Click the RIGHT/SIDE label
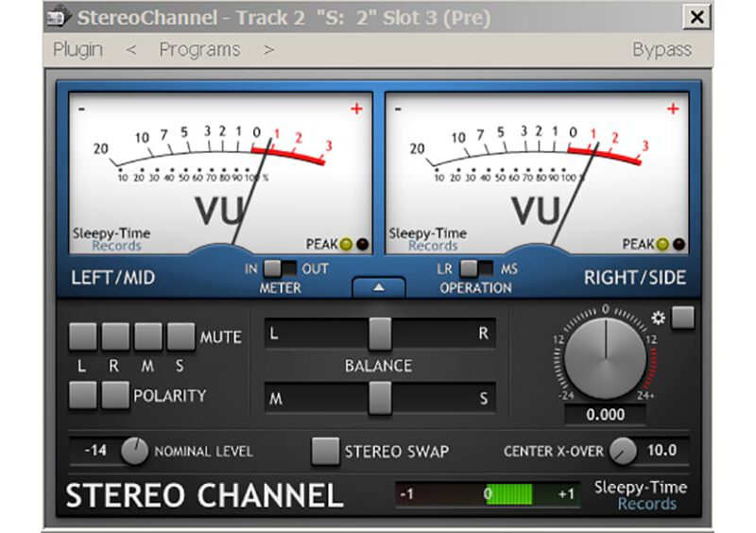The width and height of the screenshot is (756, 533). (x=635, y=278)
